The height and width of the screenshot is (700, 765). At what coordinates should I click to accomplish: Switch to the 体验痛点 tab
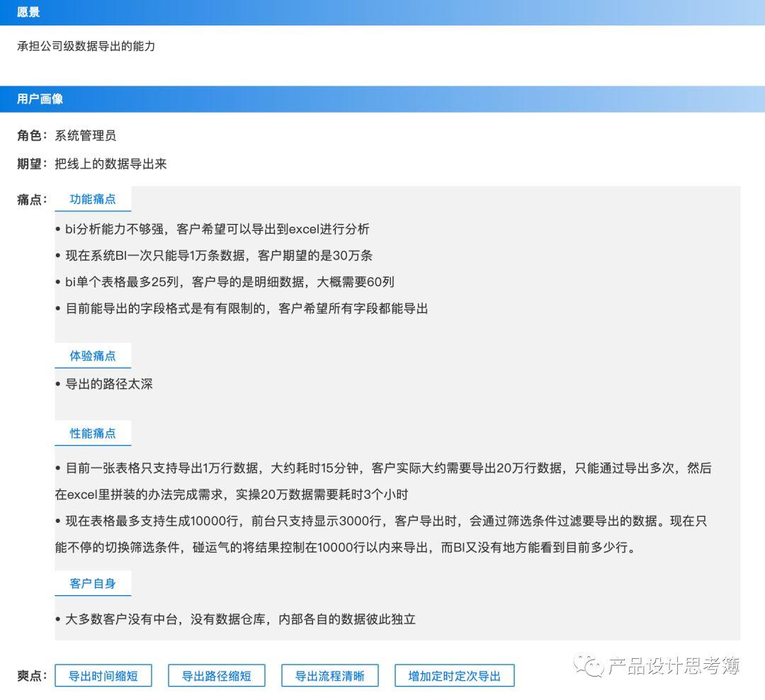(x=93, y=356)
